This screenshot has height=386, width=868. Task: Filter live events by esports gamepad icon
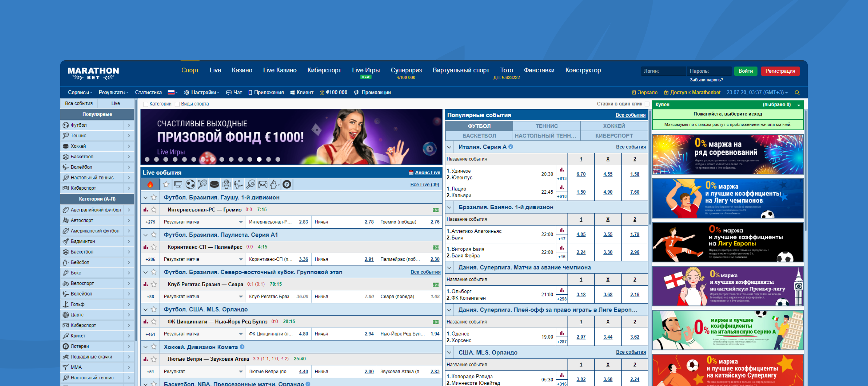pyautogui.click(x=263, y=184)
